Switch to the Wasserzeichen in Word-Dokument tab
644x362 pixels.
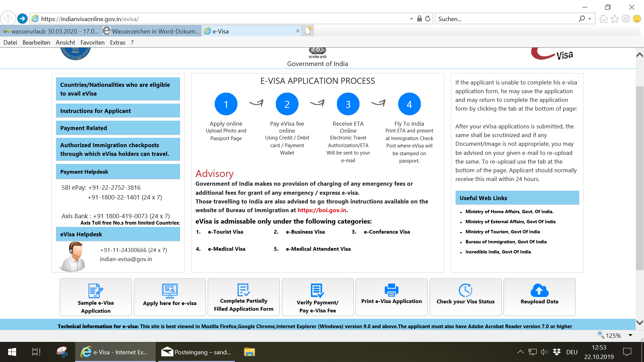coord(152,31)
